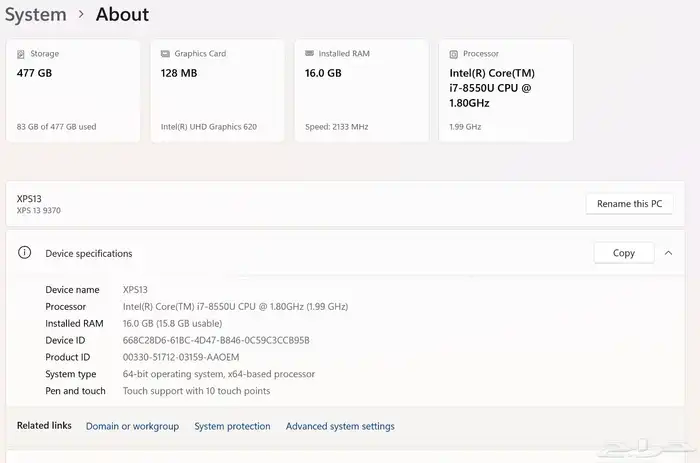Screen dimensions: 700x463
Task: Click the Device specifications info icon
Action: tap(25, 253)
